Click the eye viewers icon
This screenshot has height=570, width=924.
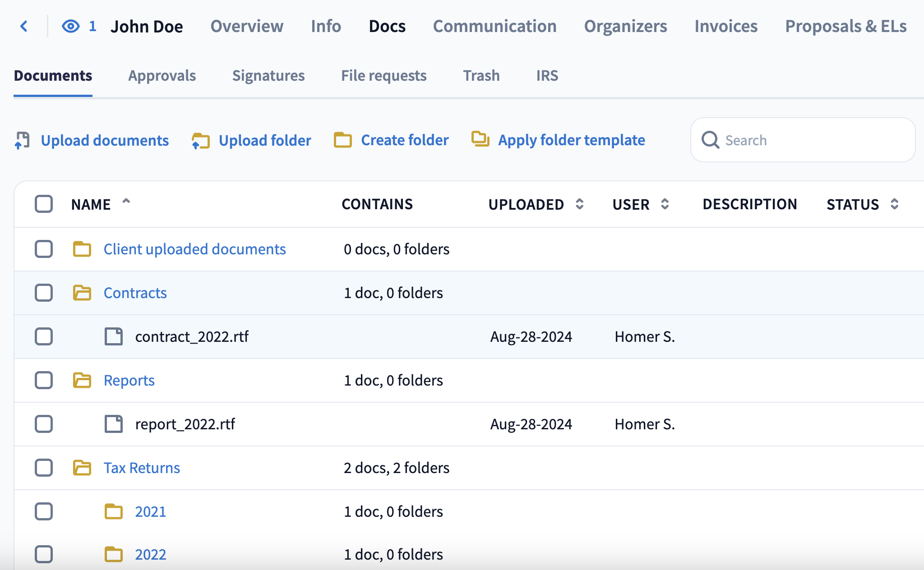coord(71,26)
